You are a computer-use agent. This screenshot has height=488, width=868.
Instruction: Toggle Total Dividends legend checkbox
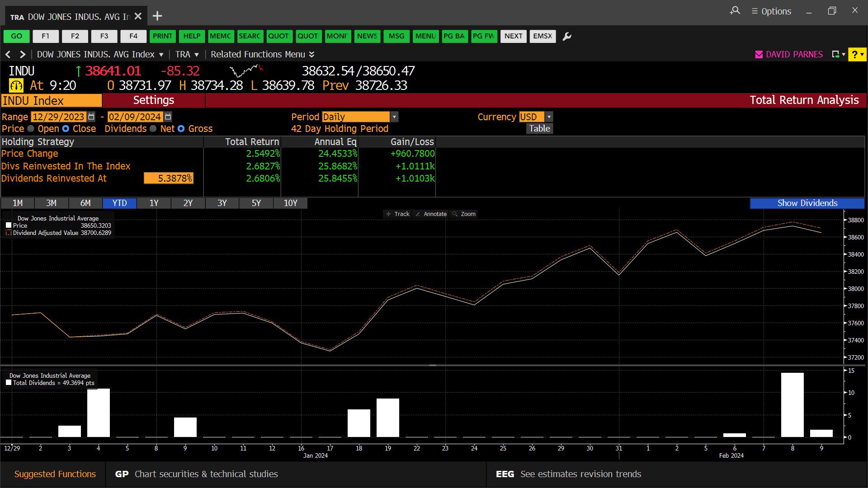point(9,383)
